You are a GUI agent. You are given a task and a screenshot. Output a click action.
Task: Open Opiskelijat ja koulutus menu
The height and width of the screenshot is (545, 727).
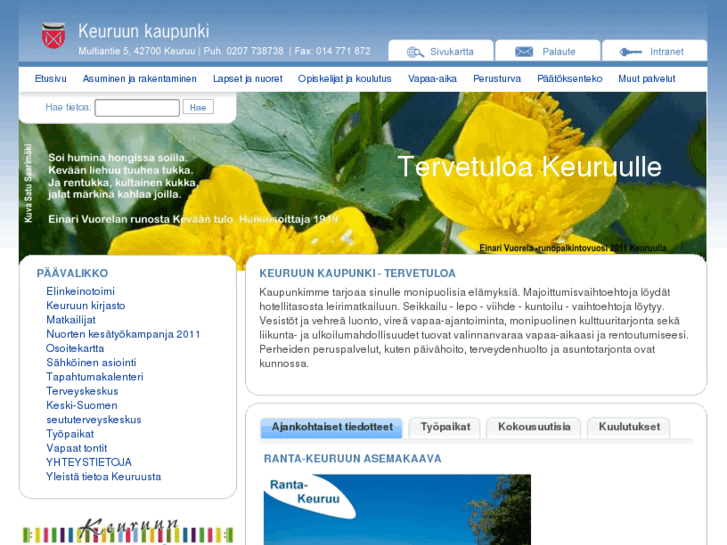pos(344,78)
